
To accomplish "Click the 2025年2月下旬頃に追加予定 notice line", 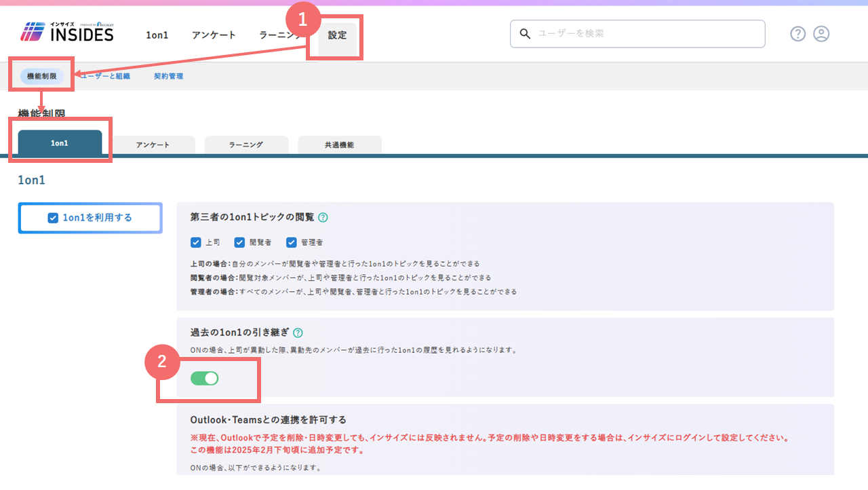I will 277,451.
